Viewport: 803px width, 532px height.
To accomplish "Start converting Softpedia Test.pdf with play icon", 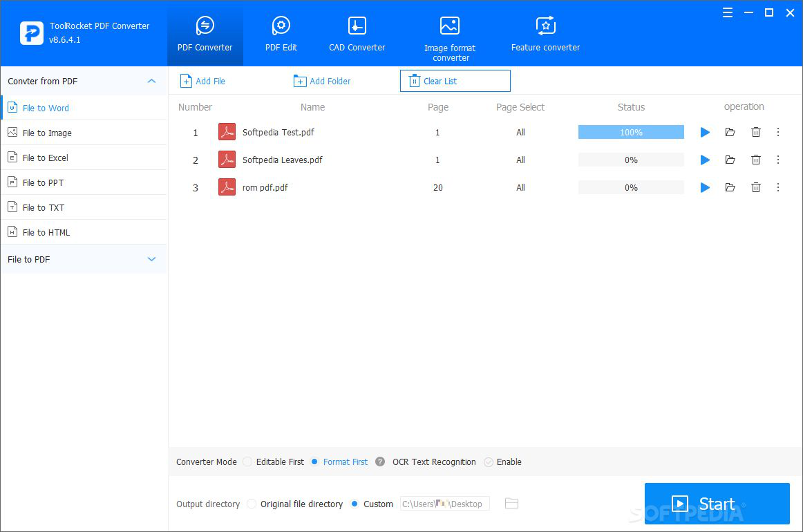I will coord(705,132).
